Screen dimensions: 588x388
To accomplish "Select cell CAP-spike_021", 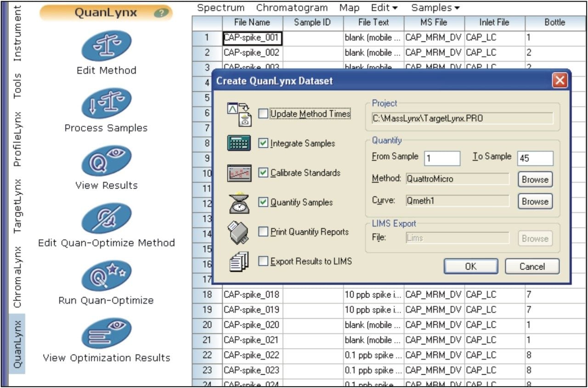I will 252,340.
